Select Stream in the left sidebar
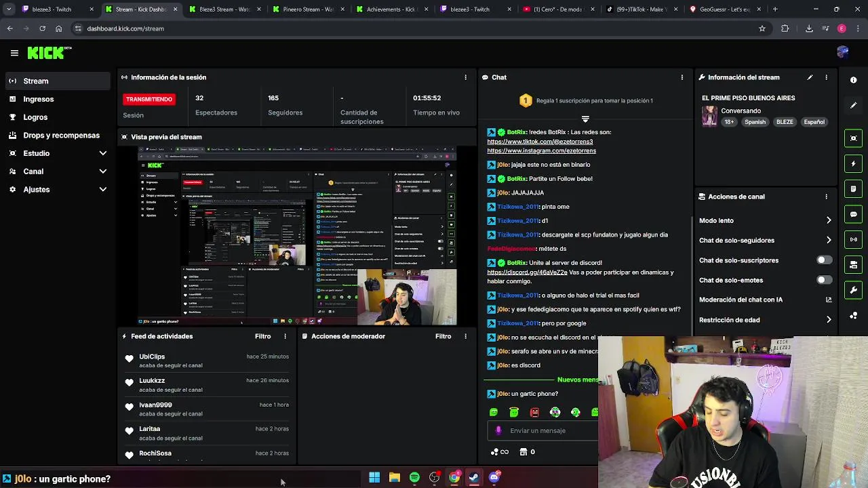This screenshot has height=488, width=868. point(58,81)
